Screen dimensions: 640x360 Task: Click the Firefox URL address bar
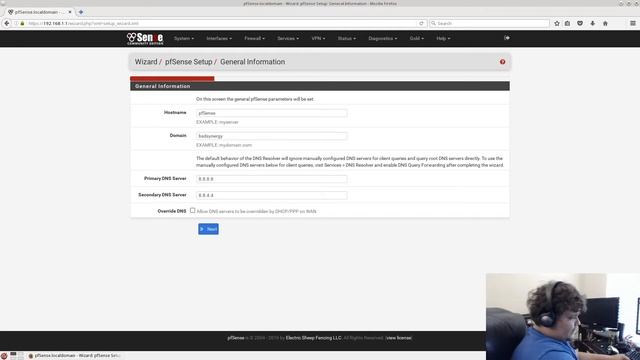220,23
